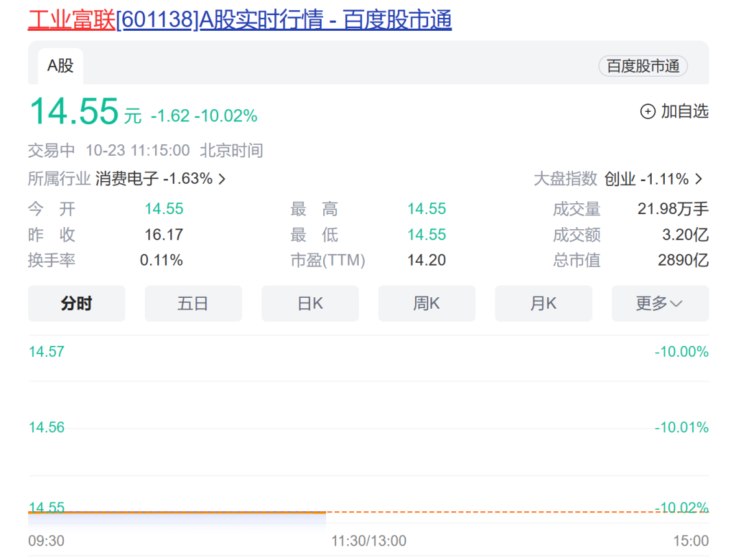The height and width of the screenshot is (560, 741).
Task: Click the 11:30/13:00 time axis label
Action: pos(368,541)
